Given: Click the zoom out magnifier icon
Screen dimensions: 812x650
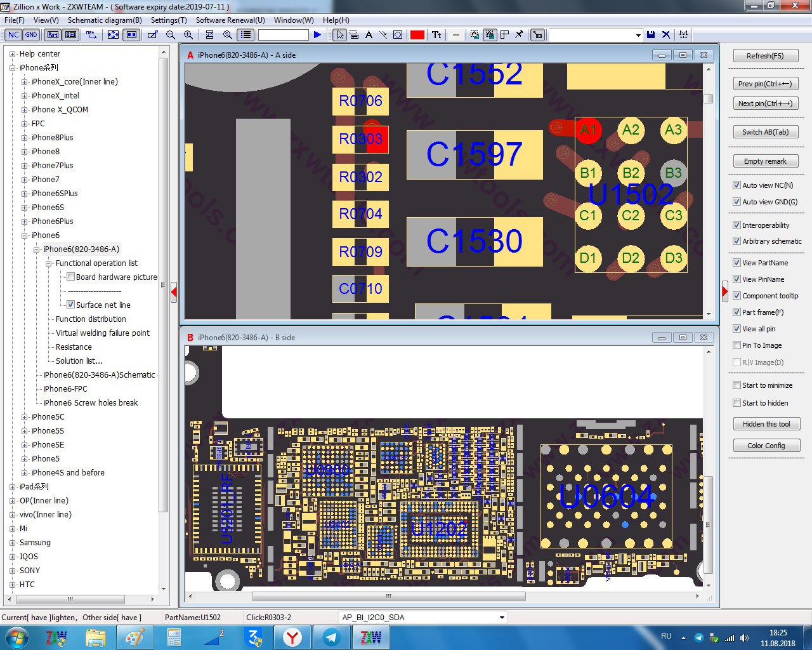Looking at the screenshot, I should 171,35.
